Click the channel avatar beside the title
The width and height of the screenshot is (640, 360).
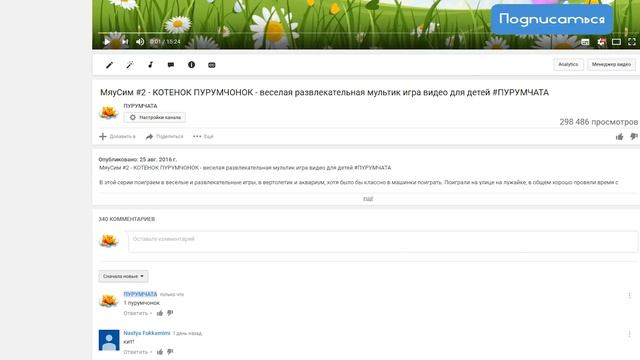[109, 112]
